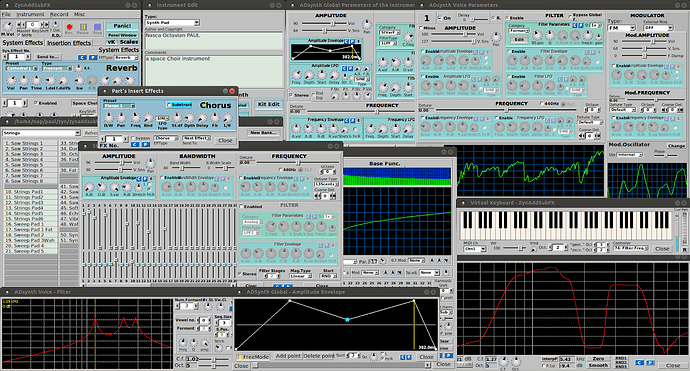Click the Kit Edit button
The image size is (690, 371).
coord(269,104)
